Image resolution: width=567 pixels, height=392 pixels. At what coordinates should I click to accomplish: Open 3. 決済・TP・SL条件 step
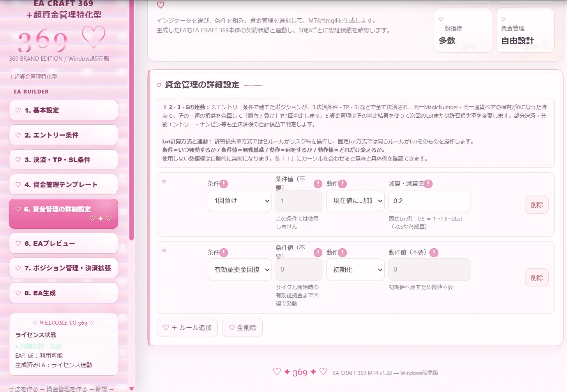point(64,160)
